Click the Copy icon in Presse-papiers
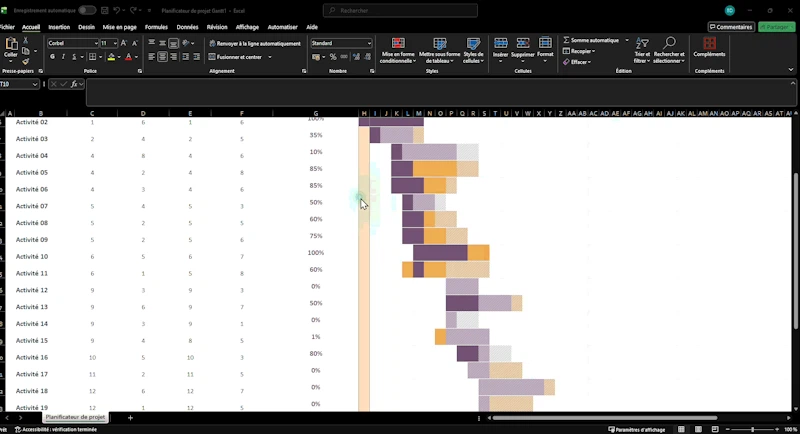Image resolution: width=800 pixels, height=434 pixels. click(26, 51)
